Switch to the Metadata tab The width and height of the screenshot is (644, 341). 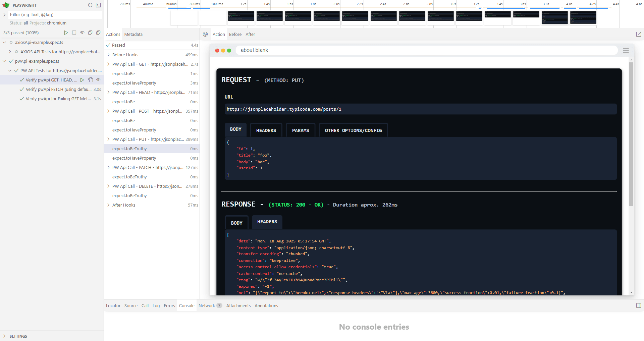tap(133, 34)
